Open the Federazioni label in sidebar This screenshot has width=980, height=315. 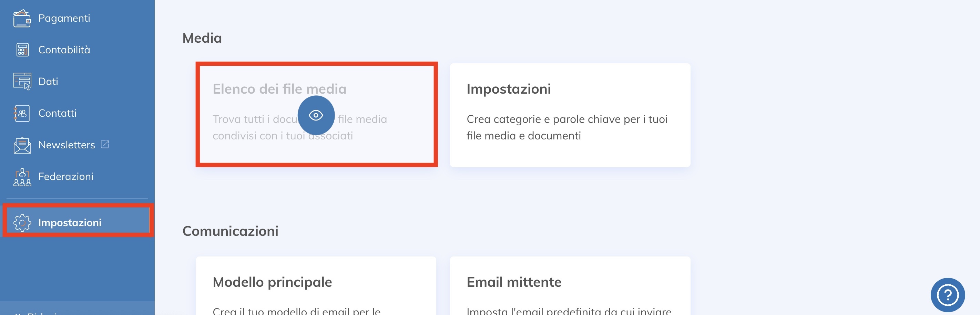tap(65, 177)
